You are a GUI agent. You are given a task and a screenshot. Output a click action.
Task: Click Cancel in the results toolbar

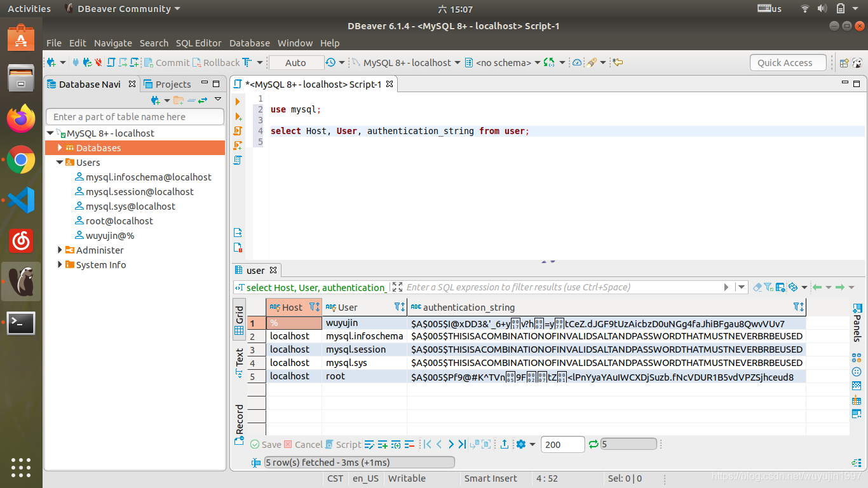[x=303, y=444]
